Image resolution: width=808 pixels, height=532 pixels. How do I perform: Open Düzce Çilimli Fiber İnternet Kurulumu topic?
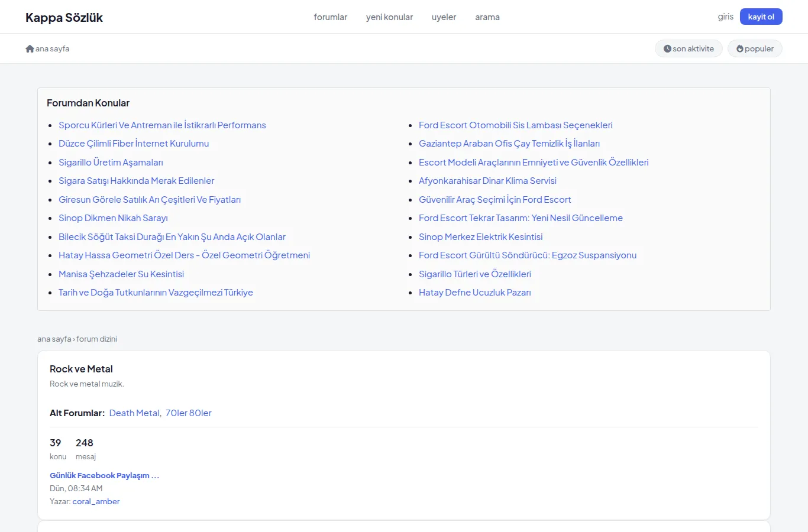click(x=134, y=144)
